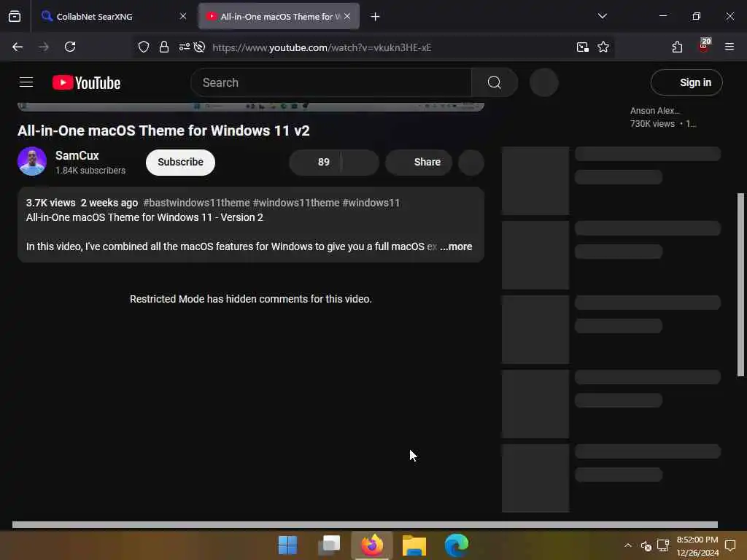Open the #windows11theme hashtag
This screenshot has width=747, height=560.
point(296,203)
